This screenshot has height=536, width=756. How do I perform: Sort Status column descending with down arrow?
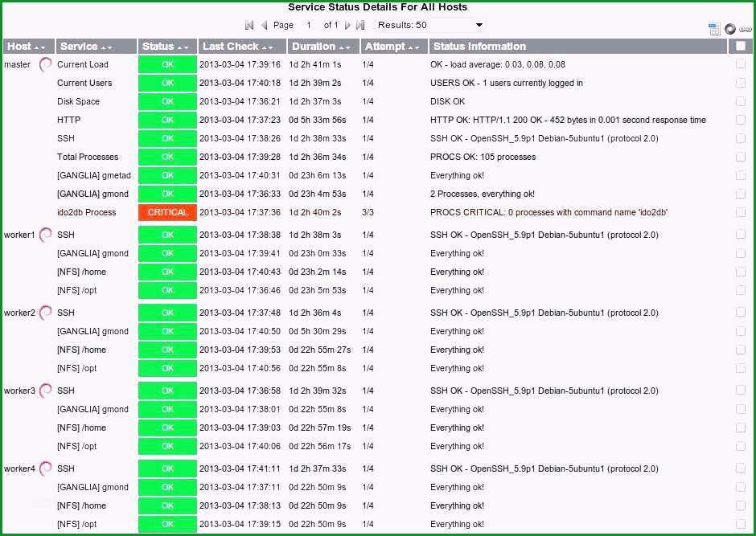pyautogui.click(x=186, y=47)
